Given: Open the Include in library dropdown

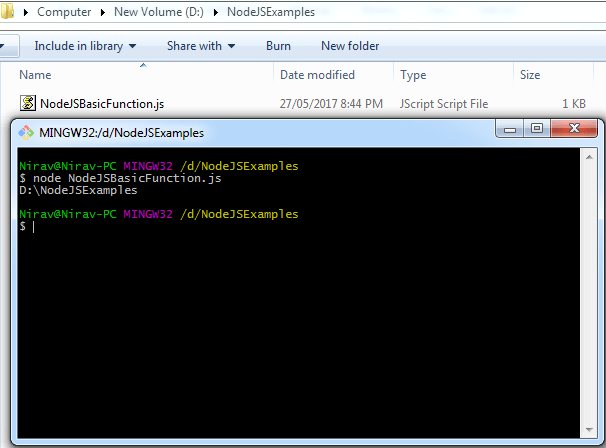Looking at the screenshot, I should [x=85, y=46].
